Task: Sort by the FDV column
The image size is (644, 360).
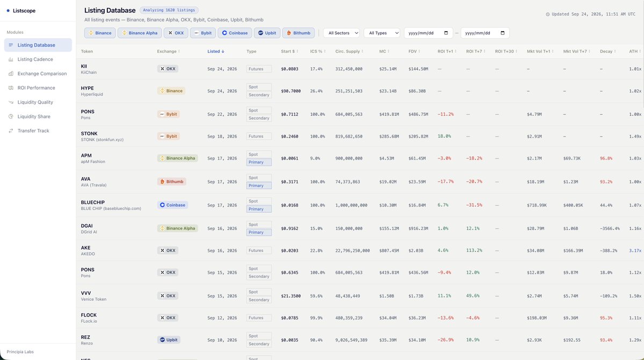Action: tap(415, 52)
